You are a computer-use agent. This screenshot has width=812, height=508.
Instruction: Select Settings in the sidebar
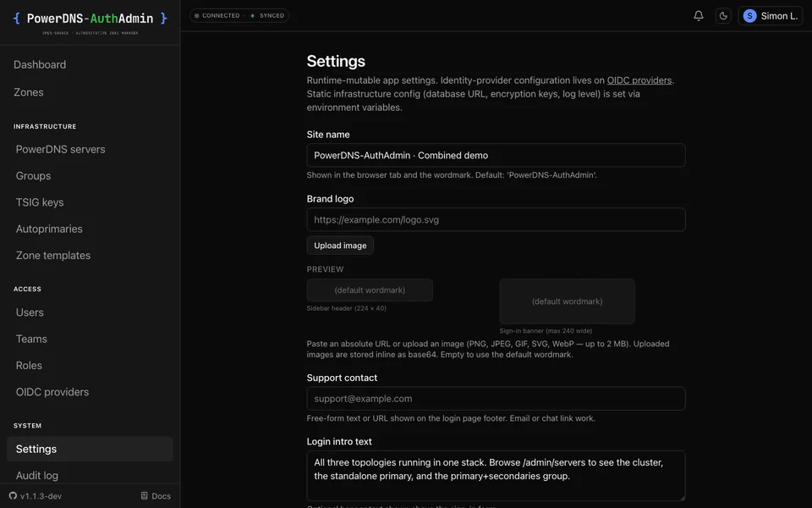[91, 449]
